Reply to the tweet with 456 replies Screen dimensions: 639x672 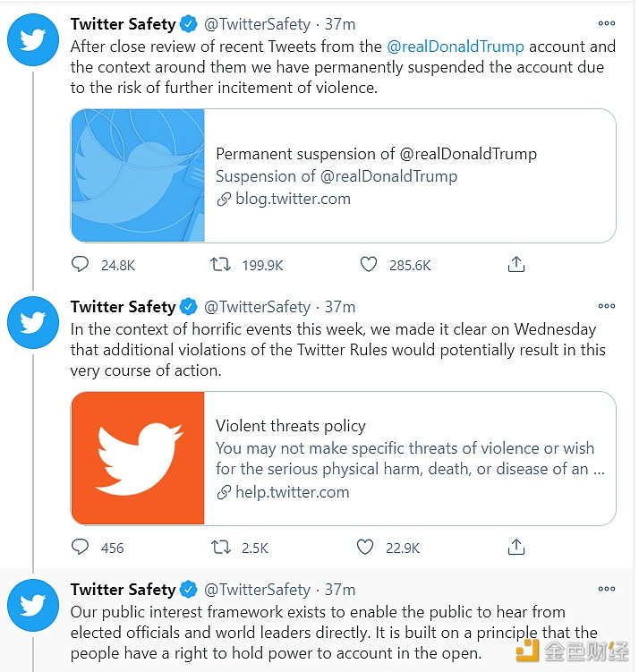pos(81,547)
